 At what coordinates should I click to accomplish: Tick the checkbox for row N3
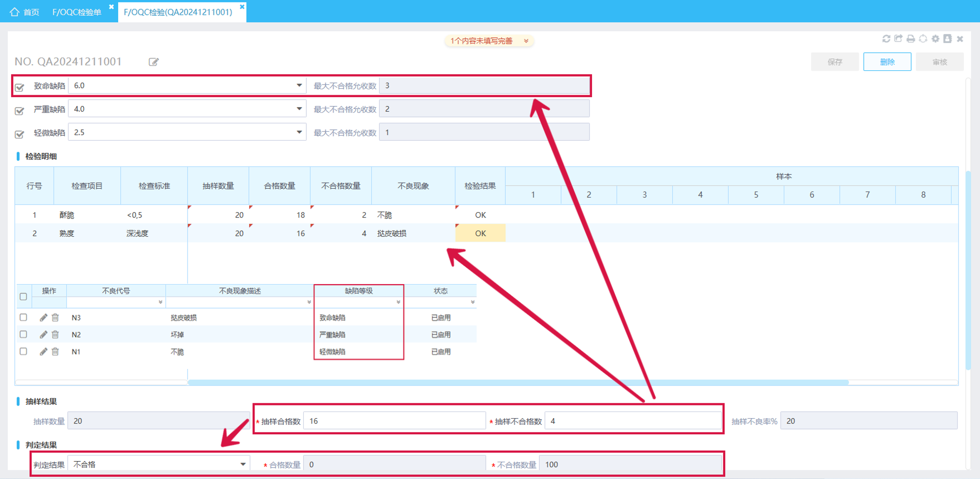tap(23, 317)
